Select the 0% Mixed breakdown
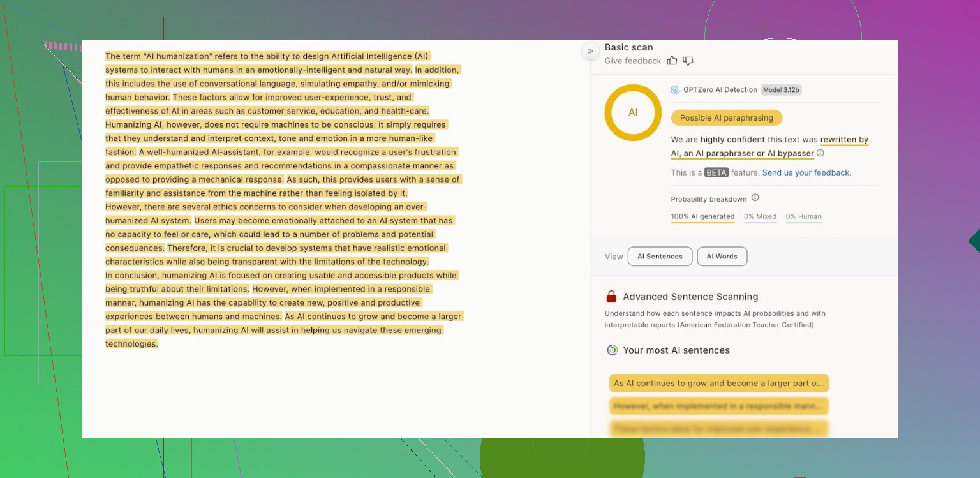The height and width of the screenshot is (478, 980). point(760,217)
